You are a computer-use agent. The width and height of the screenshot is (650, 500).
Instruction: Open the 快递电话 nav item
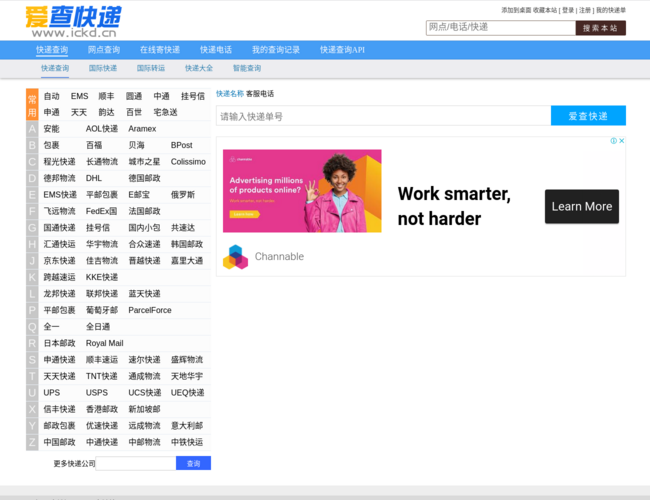[216, 50]
